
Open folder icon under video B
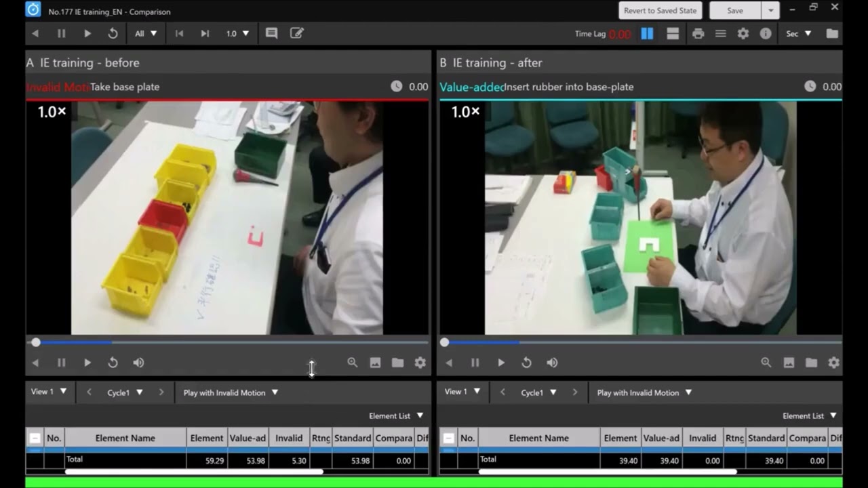811,363
